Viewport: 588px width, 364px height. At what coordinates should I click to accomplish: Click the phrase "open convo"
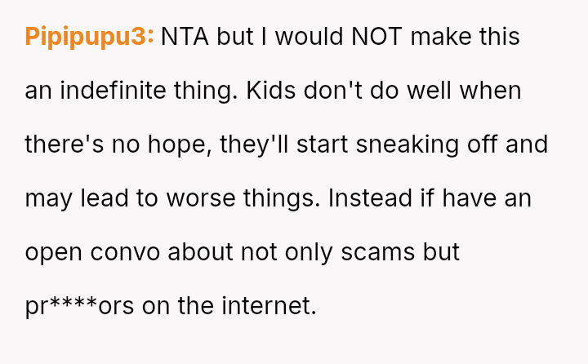click(x=91, y=252)
